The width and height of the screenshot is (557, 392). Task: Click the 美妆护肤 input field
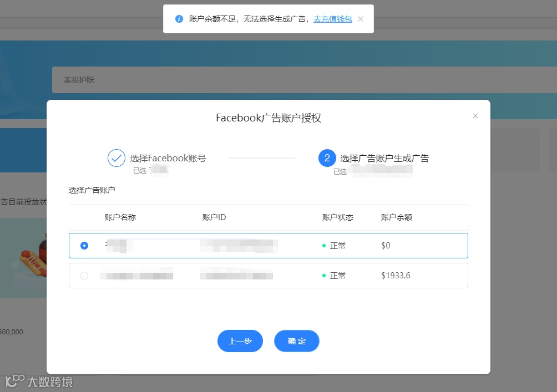(222, 79)
